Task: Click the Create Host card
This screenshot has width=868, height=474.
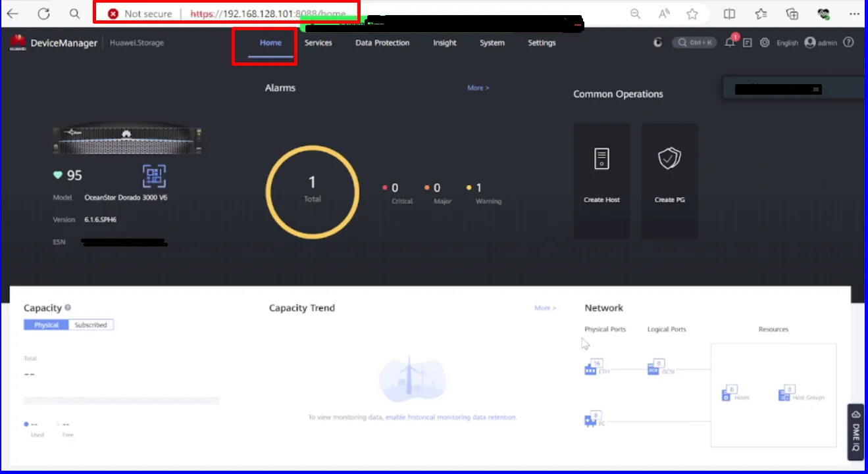Action: pos(602,181)
